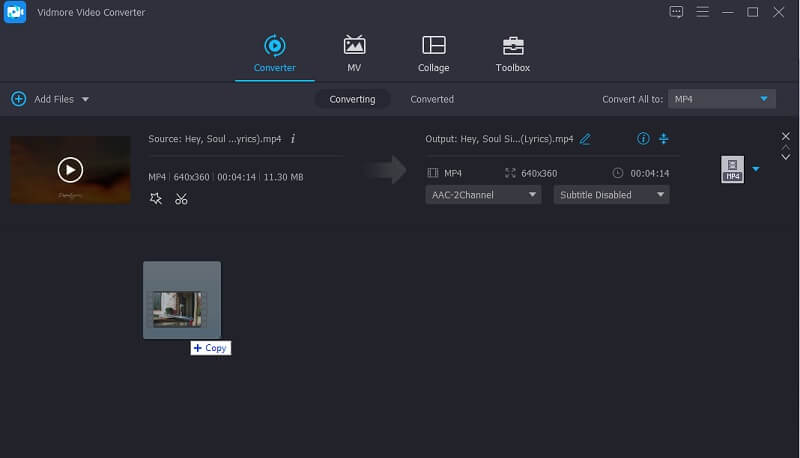Open the AAC-2Channel audio track dropdown

click(483, 195)
